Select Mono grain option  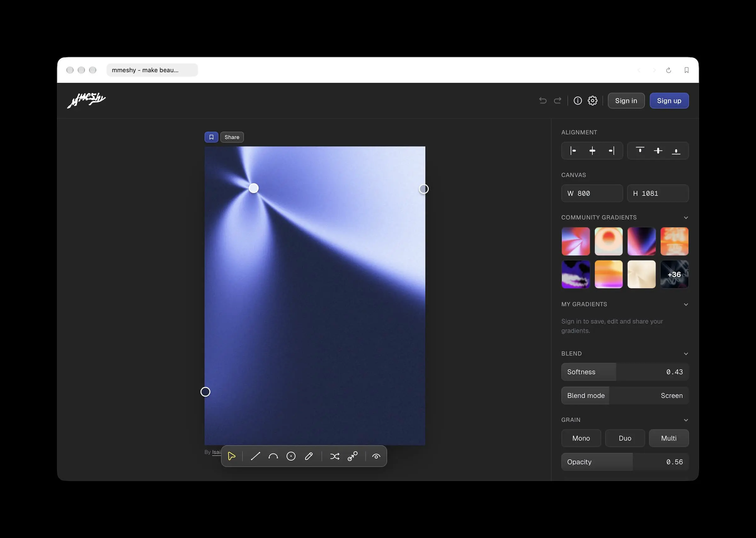(581, 438)
